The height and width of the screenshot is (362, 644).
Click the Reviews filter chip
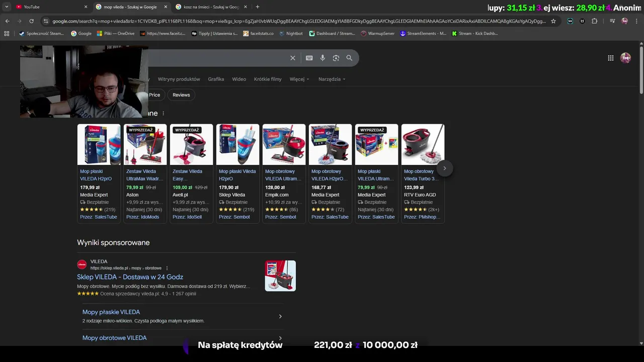(x=181, y=95)
